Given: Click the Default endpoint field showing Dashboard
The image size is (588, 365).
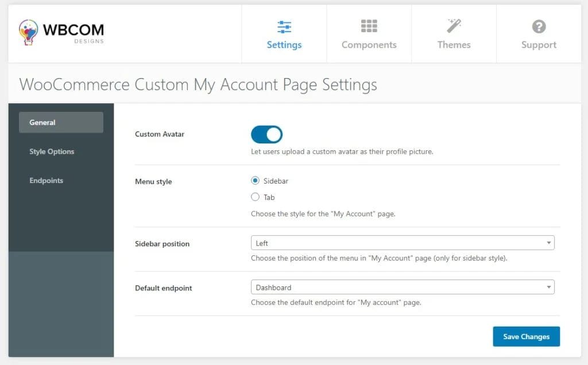Looking at the screenshot, I should [402, 286].
